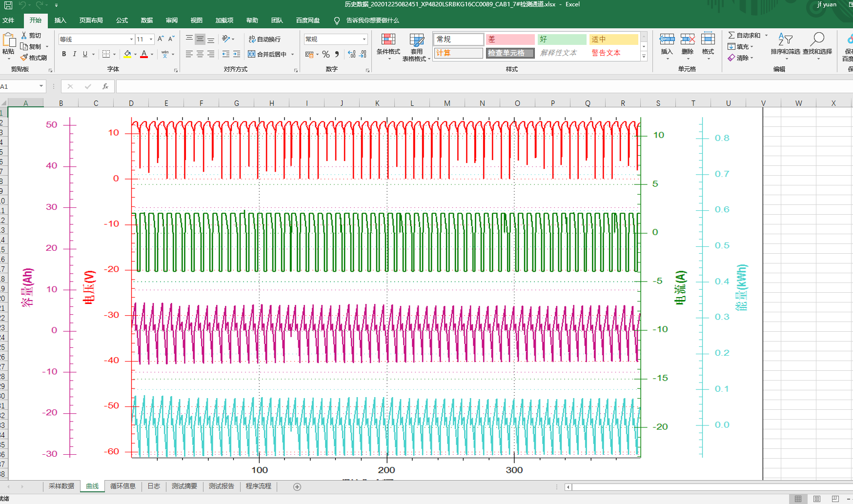853x504 pixels.
Task: Open font color dropdown arrow
Action: click(152, 55)
